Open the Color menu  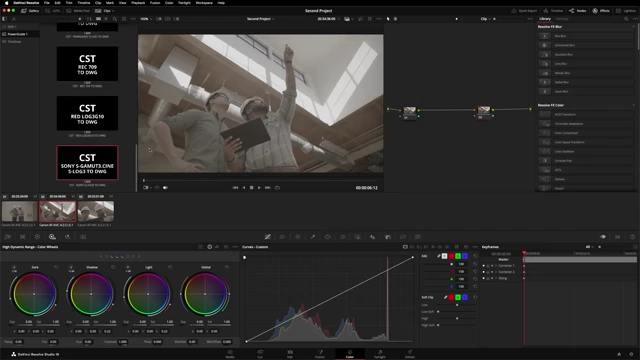(169, 2)
